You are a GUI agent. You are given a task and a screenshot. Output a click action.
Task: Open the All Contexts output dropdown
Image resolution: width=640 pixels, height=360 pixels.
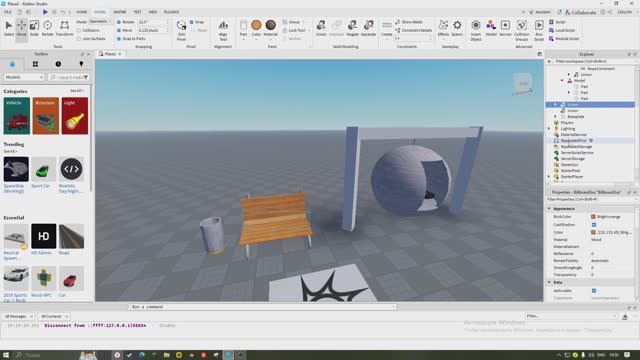54,316
